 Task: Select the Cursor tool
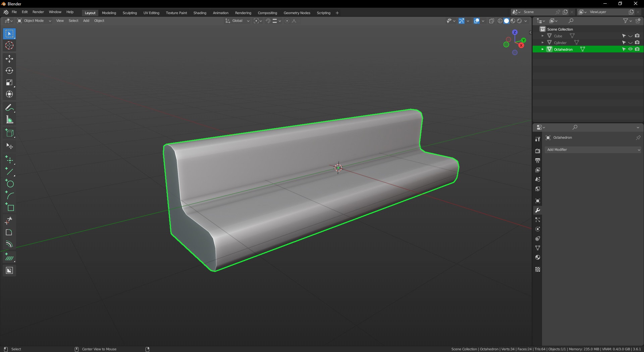click(x=9, y=46)
